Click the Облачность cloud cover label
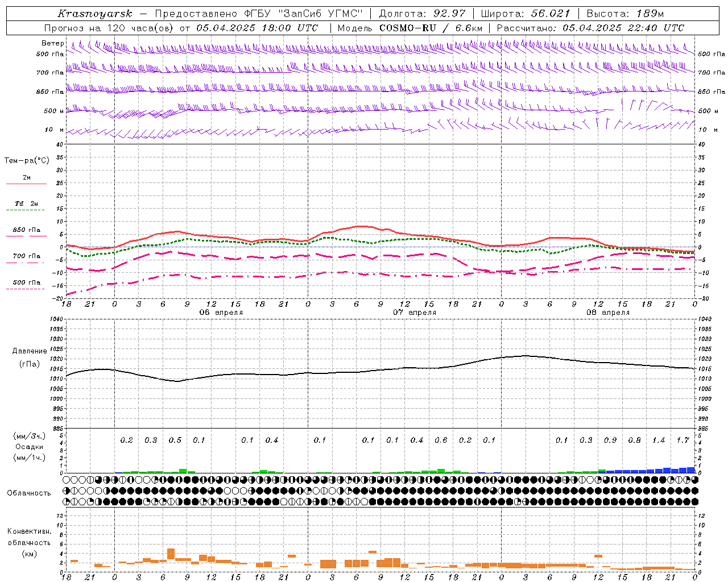The height and width of the screenshot is (582, 728). tap(29, 493)
